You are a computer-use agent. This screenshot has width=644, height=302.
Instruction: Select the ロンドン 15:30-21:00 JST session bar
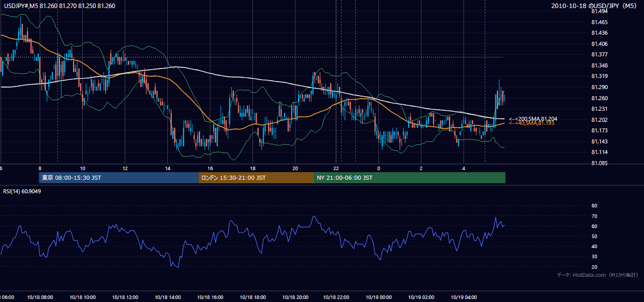[x=256, y=178]
